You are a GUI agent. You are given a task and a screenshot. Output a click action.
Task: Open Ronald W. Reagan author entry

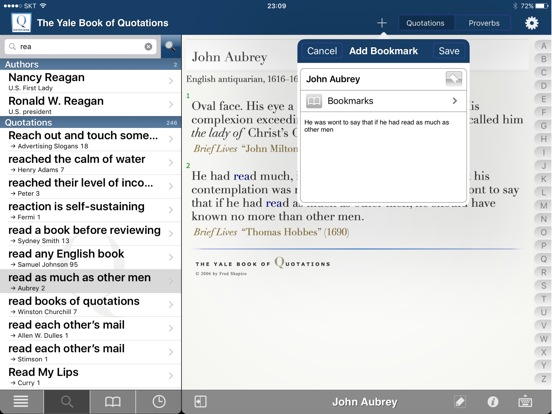[x=90, y=105]
